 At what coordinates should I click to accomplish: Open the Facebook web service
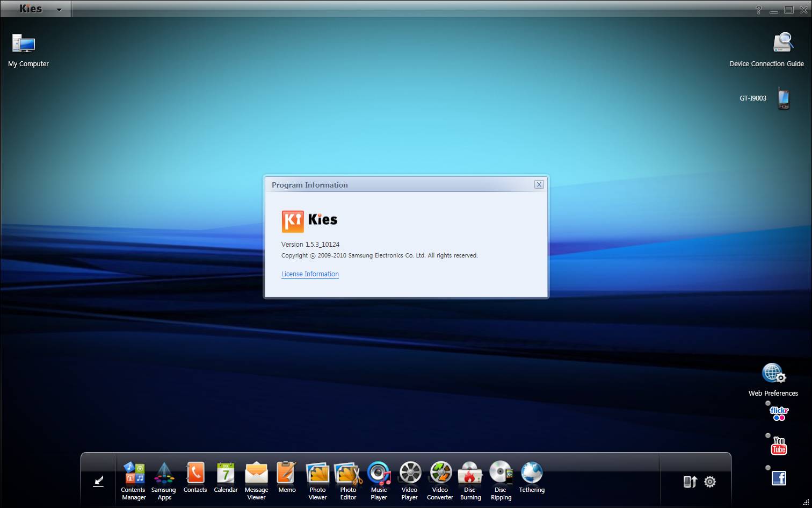pos(779,478)
